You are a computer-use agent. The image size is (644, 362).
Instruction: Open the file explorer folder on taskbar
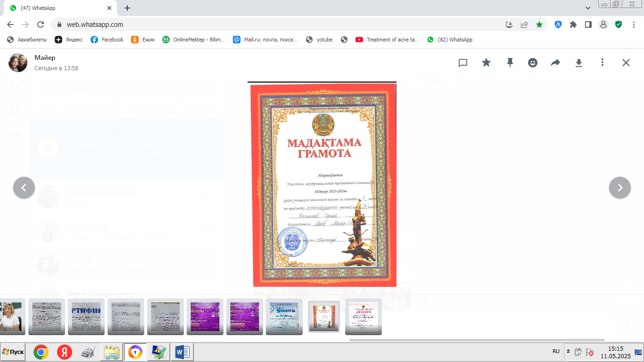click(x=112, y=352)
